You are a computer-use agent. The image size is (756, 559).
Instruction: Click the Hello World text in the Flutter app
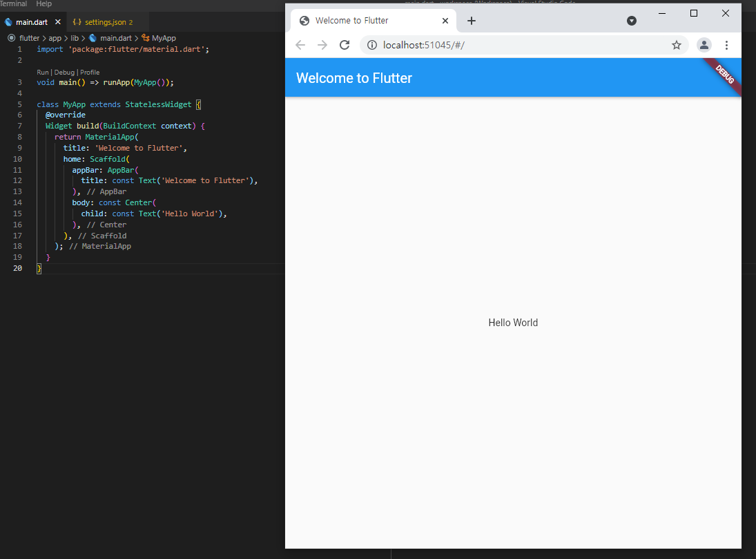tap(513, 323)
